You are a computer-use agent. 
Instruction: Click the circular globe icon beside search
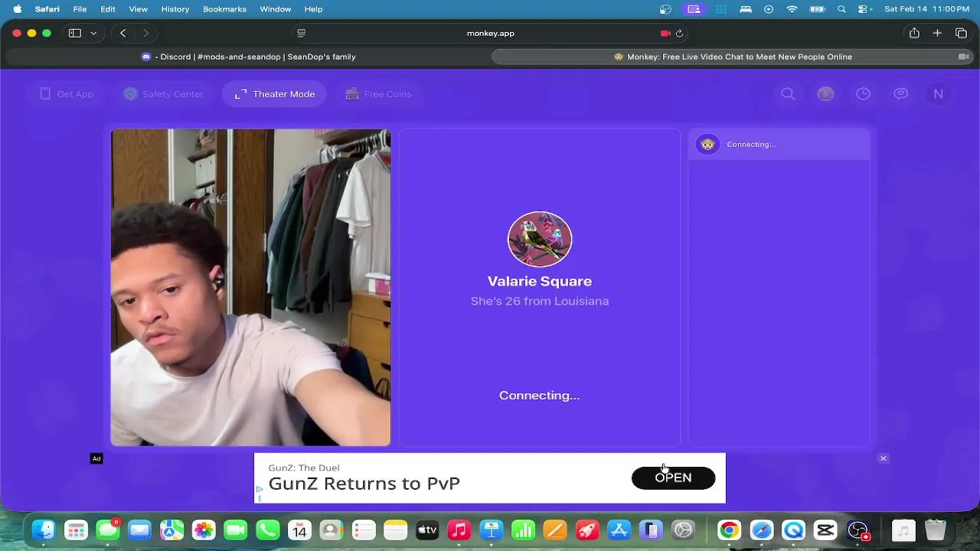(x=825, y=94)
